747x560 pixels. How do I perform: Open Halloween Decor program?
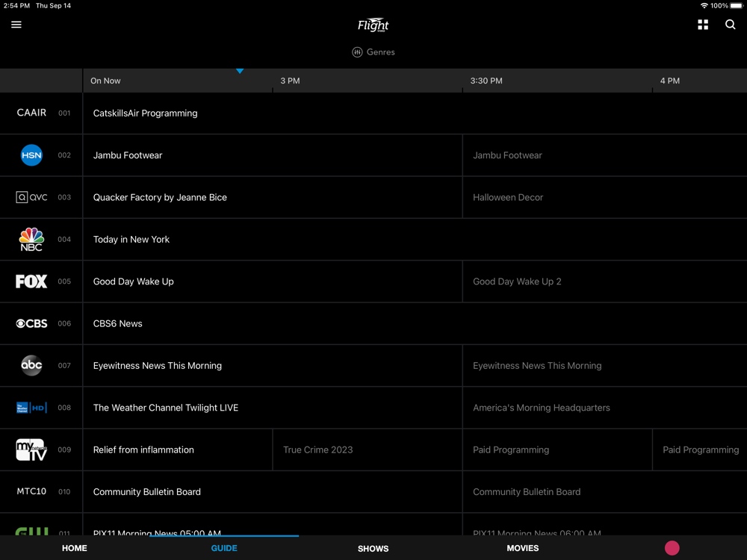click(x=605, y=197)
